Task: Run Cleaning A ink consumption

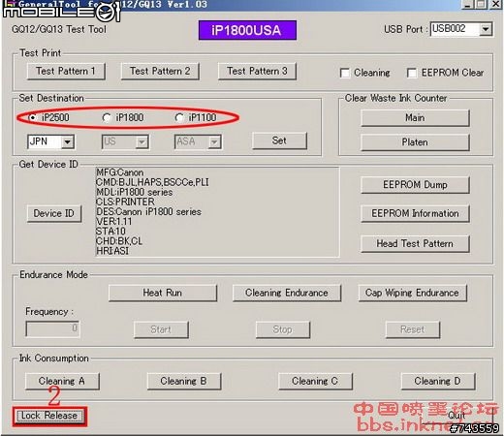Action: (x=62, y=381)
